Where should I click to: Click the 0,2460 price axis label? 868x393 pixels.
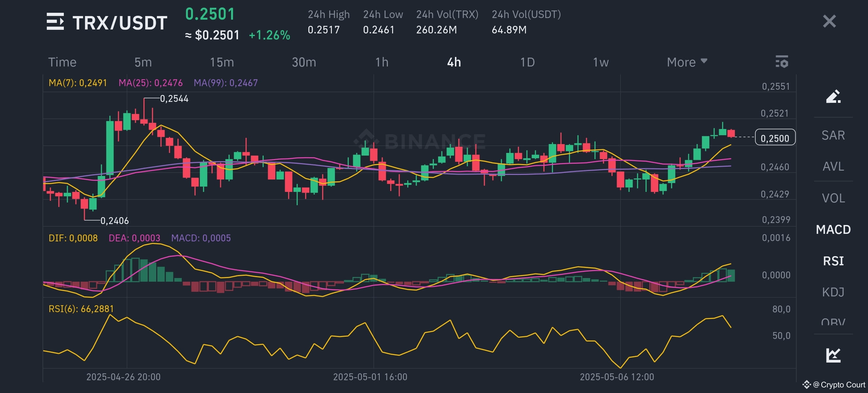pos(774,167)
